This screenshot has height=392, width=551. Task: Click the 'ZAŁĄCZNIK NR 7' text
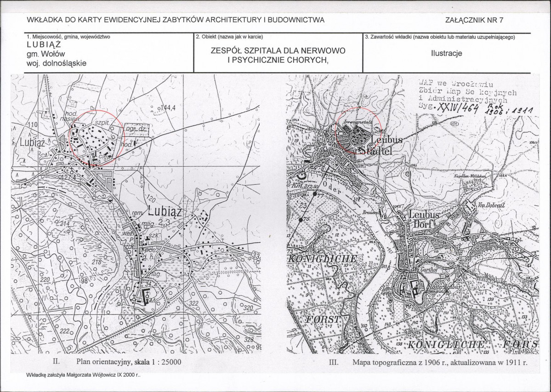coord(474,20)
